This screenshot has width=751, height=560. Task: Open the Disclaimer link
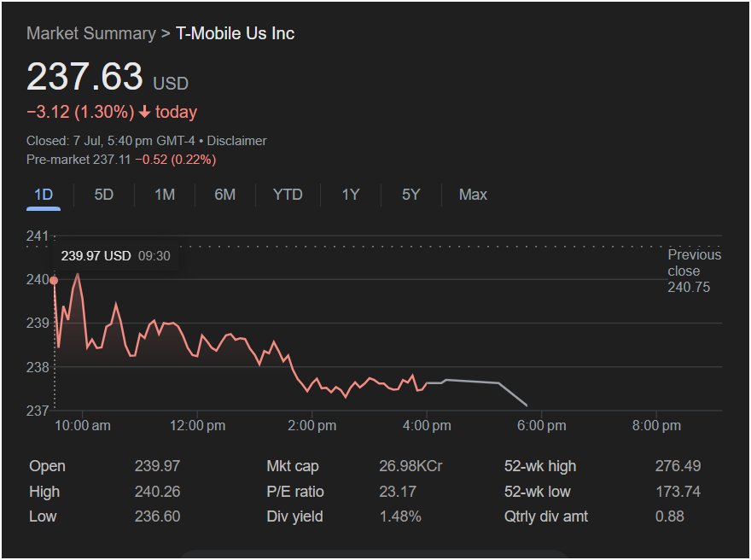(x=236, y=141)
